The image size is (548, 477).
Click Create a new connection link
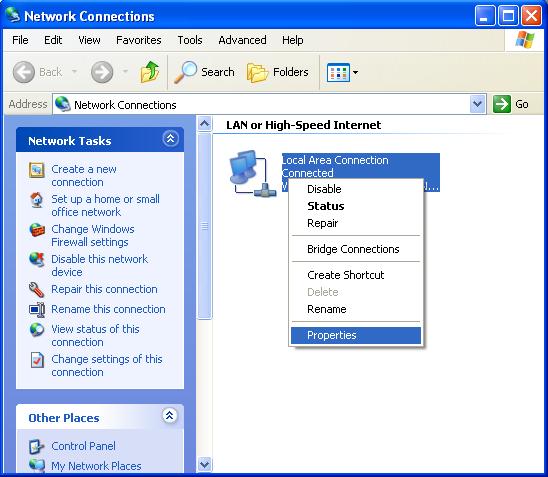(x=84, y=176)
